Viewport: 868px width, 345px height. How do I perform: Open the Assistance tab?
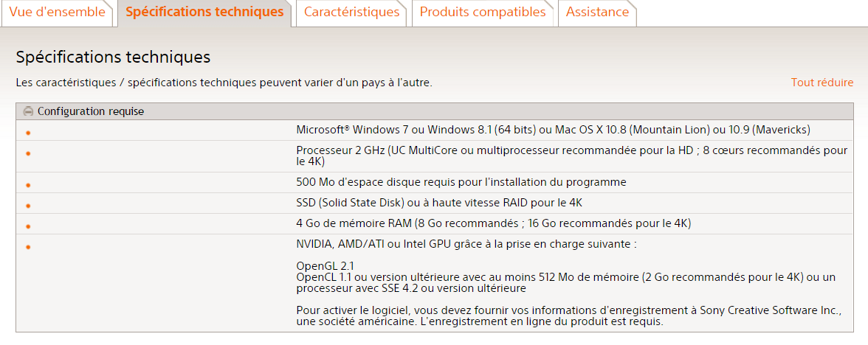click(x=597, y=13)
